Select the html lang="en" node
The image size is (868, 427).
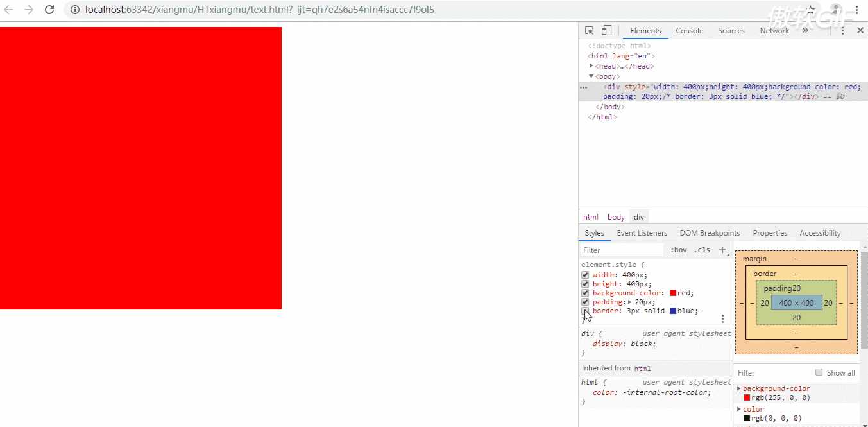pyautogui.click(x=621, y=56)
